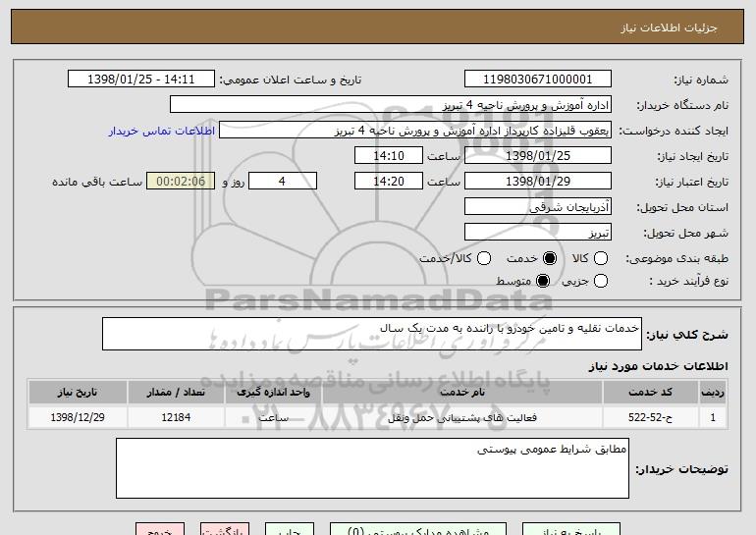This screenshot has height=535, width=756.
Task: Click the اطلاعات خدمات مورد نیاز heading
Action: tap(658, 366)
